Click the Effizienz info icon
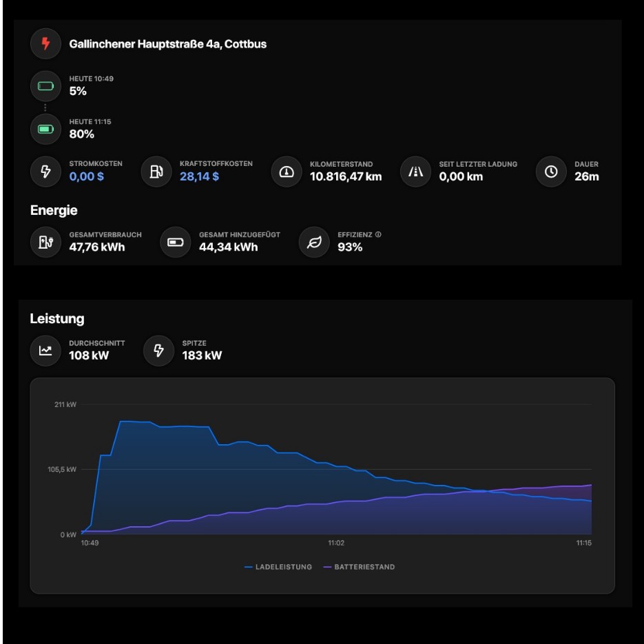 (x=378, y=234)
